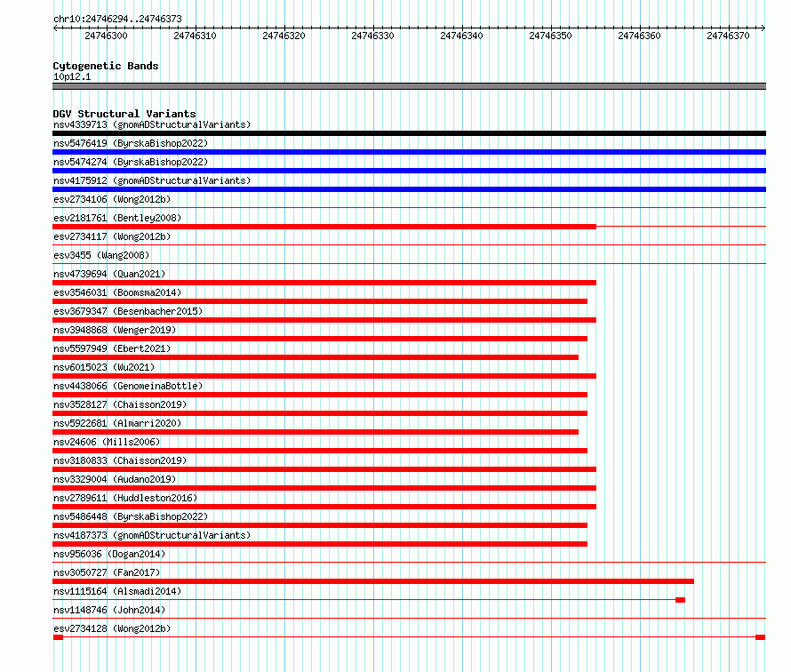Click the chr10:24746294..24746373 coordinate label
Image resolution: width=791 pixels, height=672 pixels.
coord(117,19)
